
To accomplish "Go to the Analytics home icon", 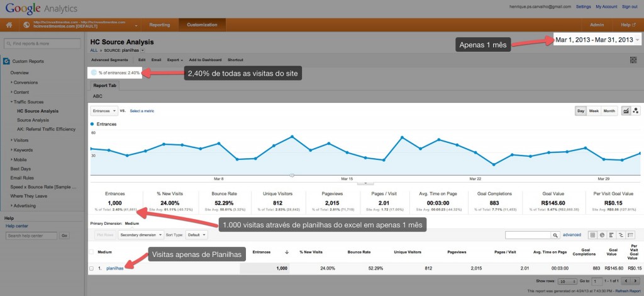I will click(9, 25).
